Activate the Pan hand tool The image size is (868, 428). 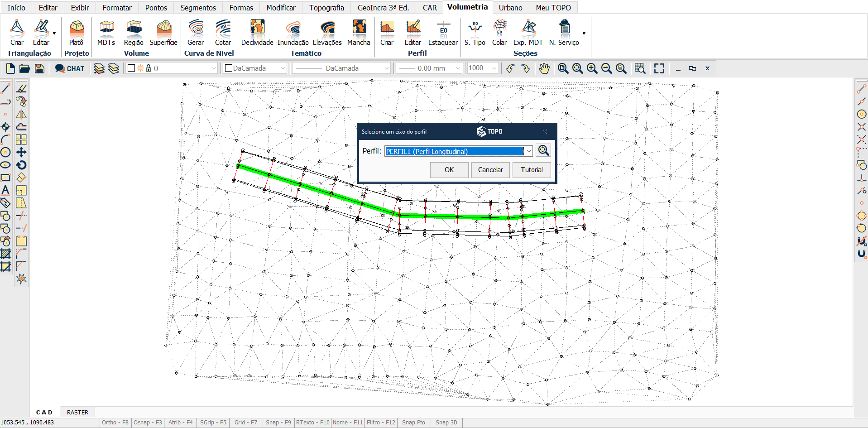pyautogui.click(x=544, y=68)
